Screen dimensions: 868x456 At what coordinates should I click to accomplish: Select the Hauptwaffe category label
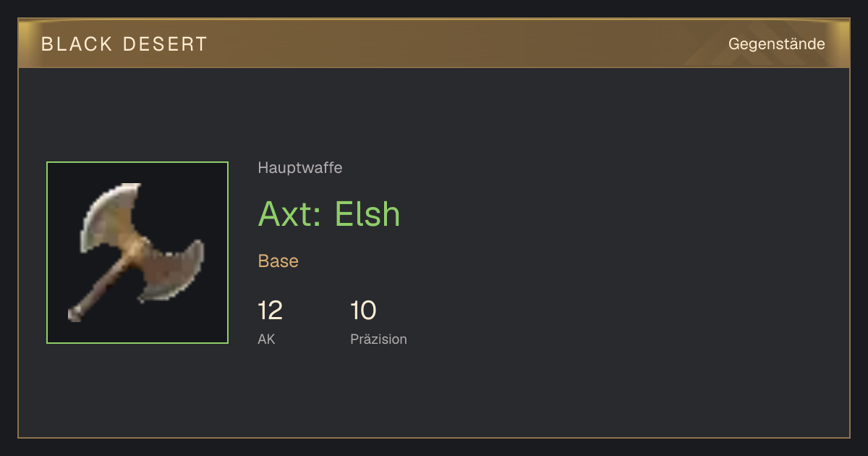(300, 168)
